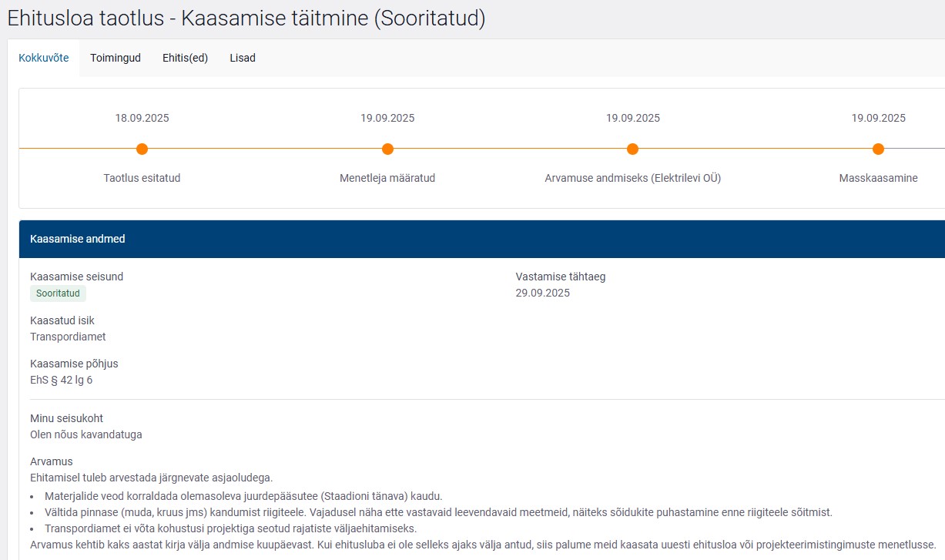Click the "Menetleja määratud" step label
Viewport: 945px width, 560px height.
coord(387,178)
